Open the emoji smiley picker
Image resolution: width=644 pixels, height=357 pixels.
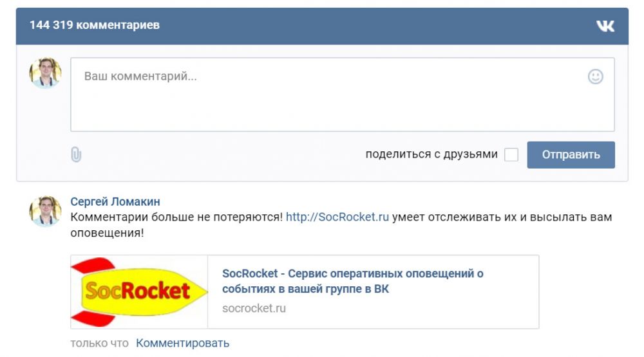point(596,77)
